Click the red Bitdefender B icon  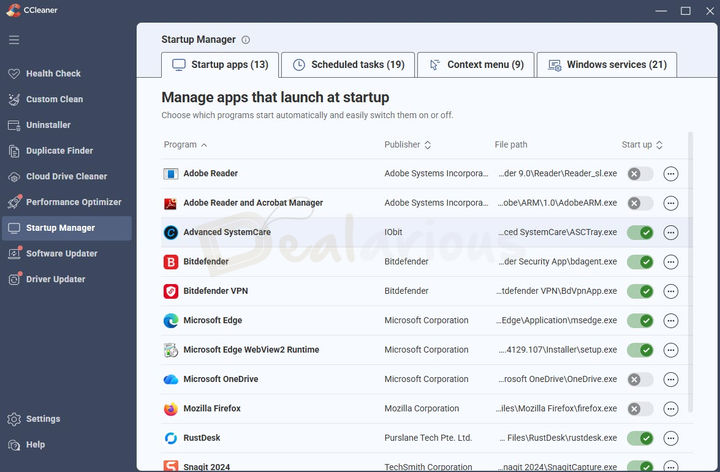[171, 262]
